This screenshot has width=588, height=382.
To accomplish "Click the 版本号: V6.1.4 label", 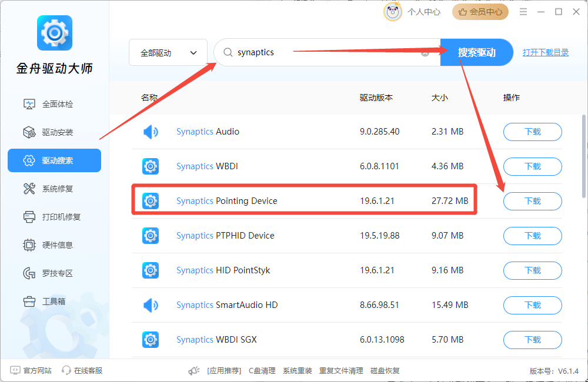I will (x=554, y=371).
